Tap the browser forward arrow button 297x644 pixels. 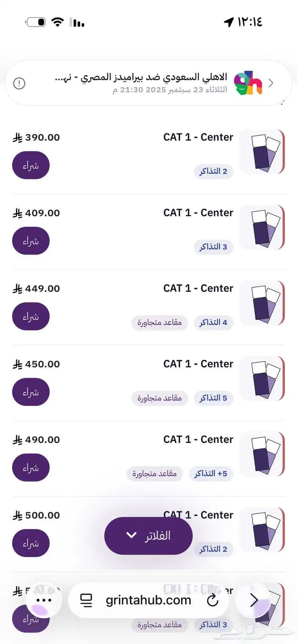pos(254,600)
